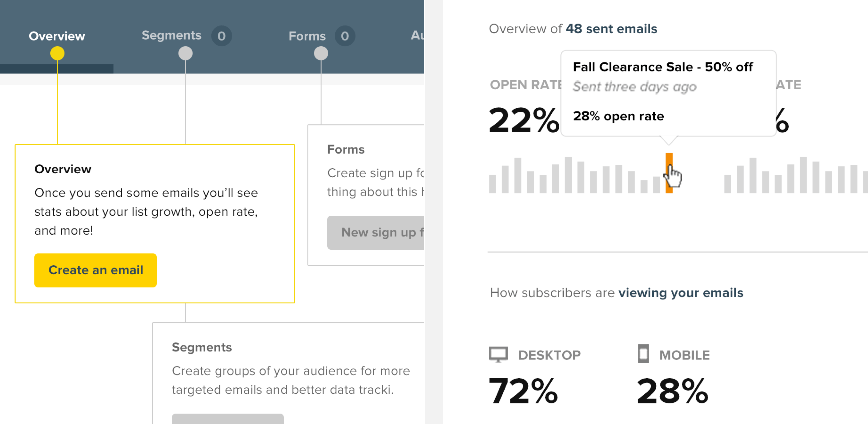The image size is (868, 424).
Task: Click the yellow Overview timeline dot
Action: (57, 53)
